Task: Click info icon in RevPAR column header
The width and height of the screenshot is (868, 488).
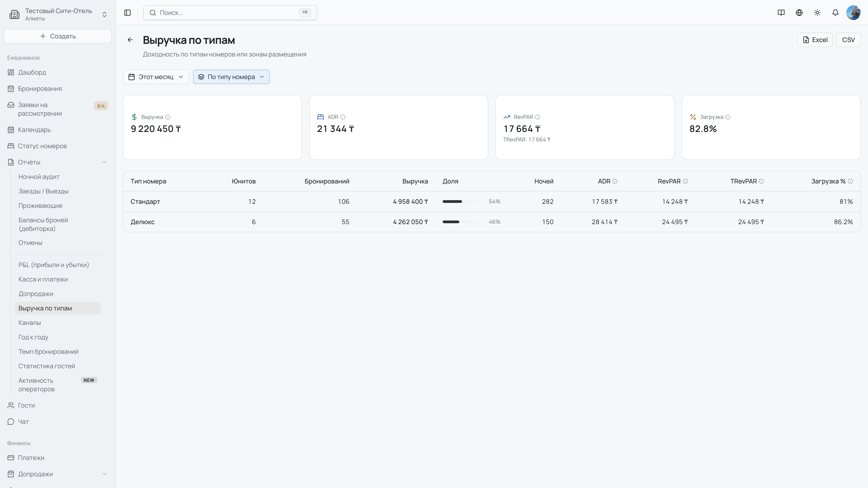Action: 685,181
